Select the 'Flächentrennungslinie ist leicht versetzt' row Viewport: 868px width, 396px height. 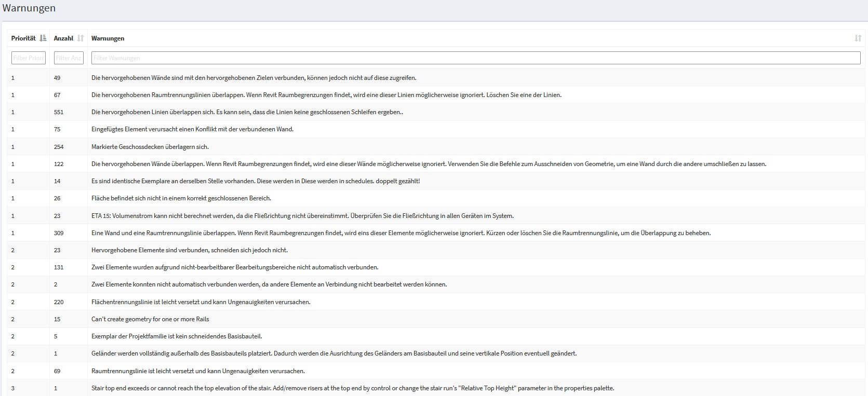tap(201, 302)
